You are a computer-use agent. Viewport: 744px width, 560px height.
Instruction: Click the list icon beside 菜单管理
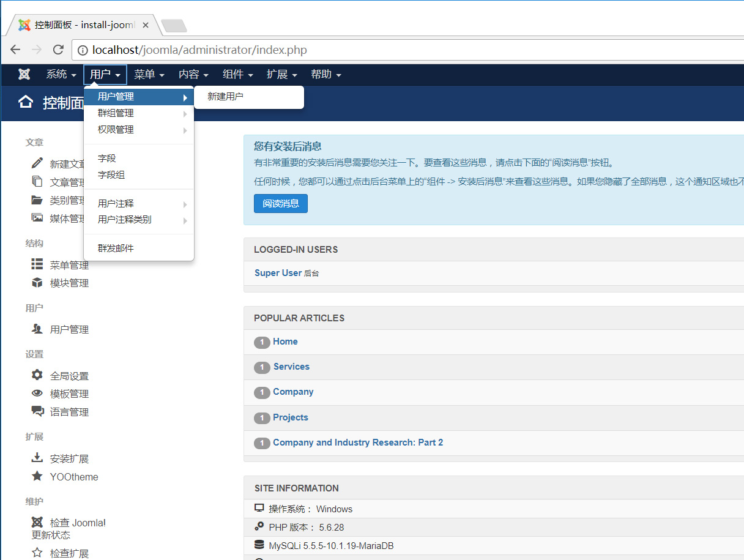pyautogui.click(x=37, y=264)
